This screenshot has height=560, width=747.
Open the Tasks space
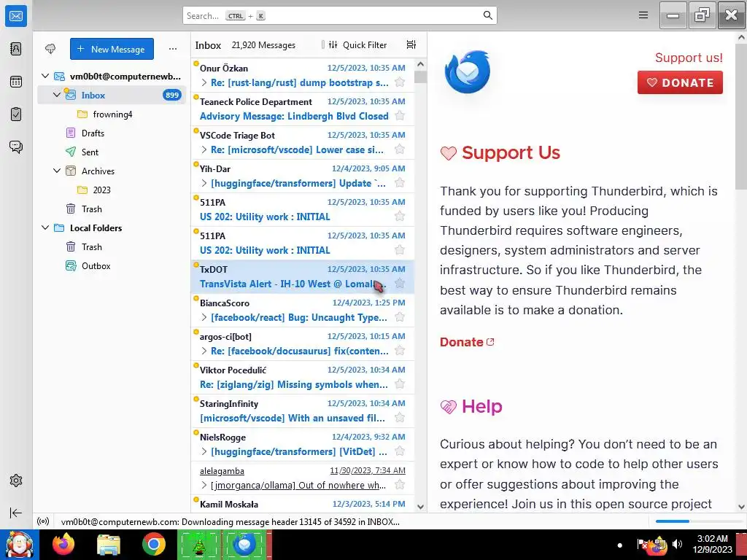(16, 114)
